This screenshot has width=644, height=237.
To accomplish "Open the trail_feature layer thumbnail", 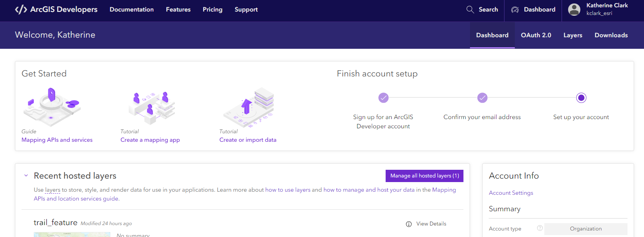I will (x=72, y=234).
